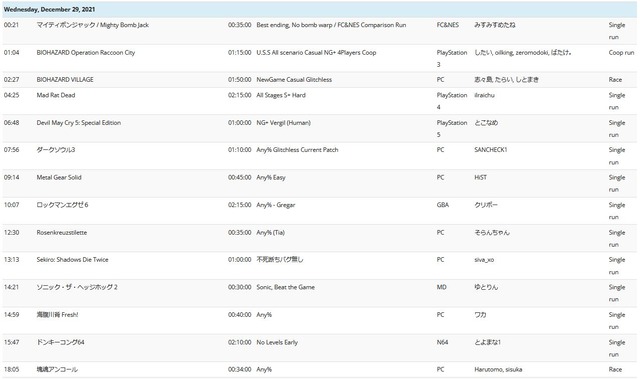Click the 00:45:00 duration
The image size is (640, 379).
(240, 177)
